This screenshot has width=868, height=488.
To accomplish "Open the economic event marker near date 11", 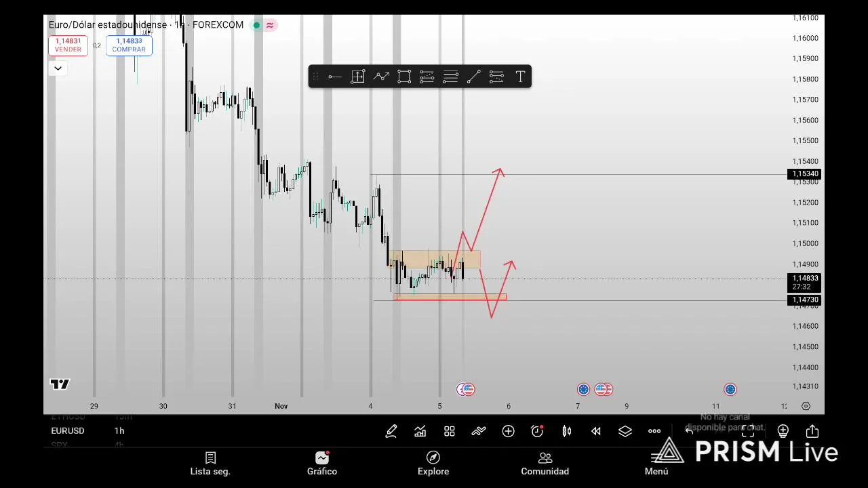I will 730,389.
